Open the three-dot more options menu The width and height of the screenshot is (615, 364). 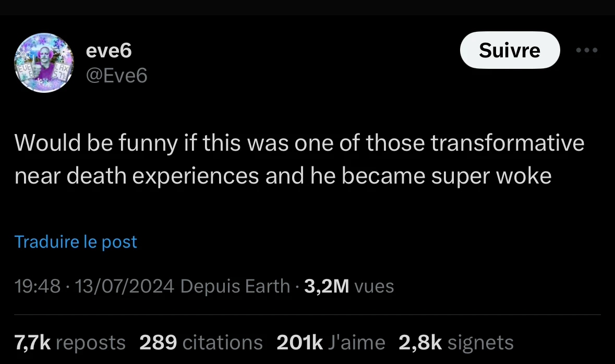587,51
